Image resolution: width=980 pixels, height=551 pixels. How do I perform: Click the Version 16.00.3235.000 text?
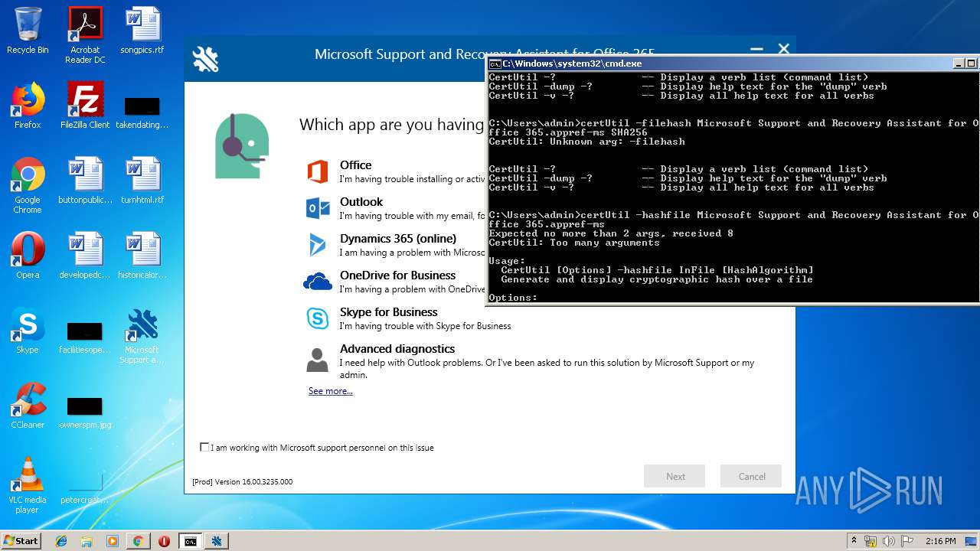pos(242,481)
